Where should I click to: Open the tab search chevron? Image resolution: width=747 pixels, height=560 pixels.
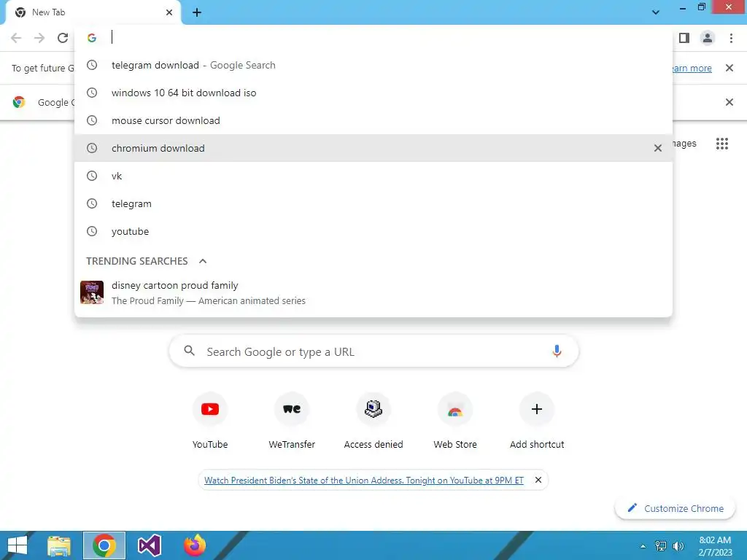pyautogui.click(x=656, y=12)
